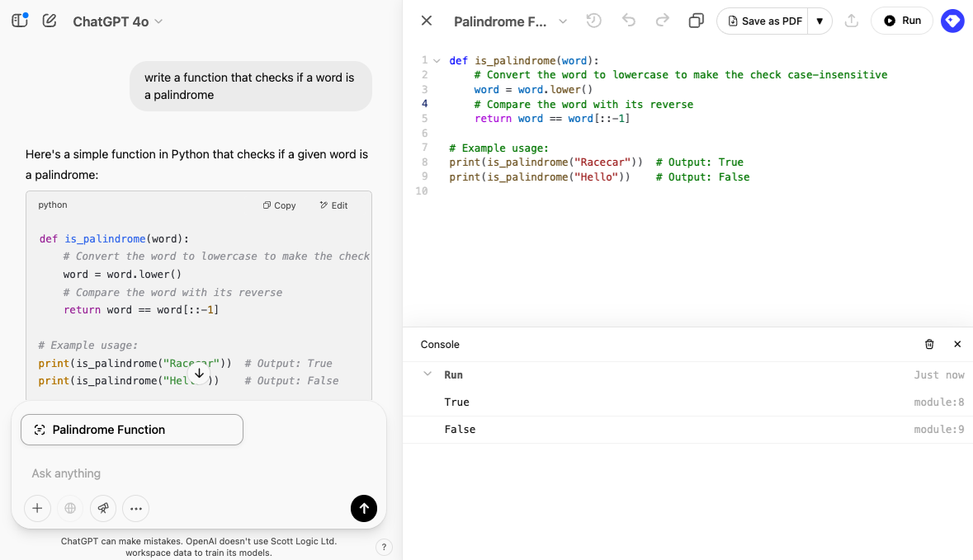Image resolution: width=973 pixels, height=560 pixels.
Task: Click line number 4 in the code editor
Action: point(424,104)
